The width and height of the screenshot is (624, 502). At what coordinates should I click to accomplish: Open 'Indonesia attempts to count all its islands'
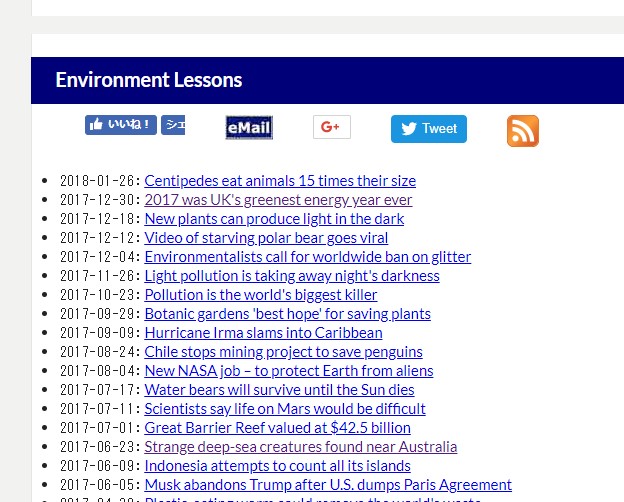277,466
